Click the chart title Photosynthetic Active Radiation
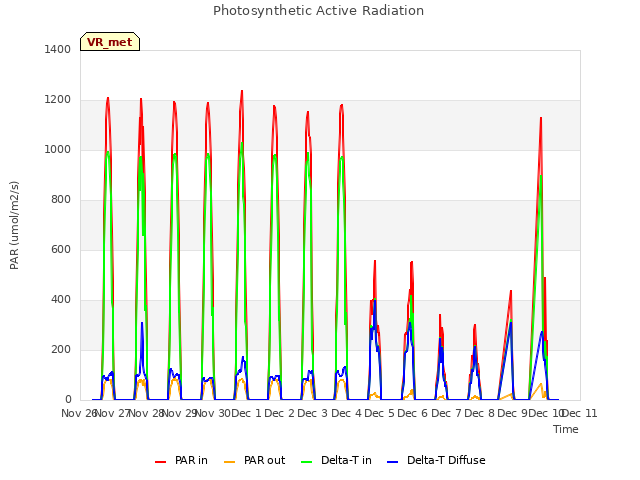640x480 pixels. click(318, 11)
